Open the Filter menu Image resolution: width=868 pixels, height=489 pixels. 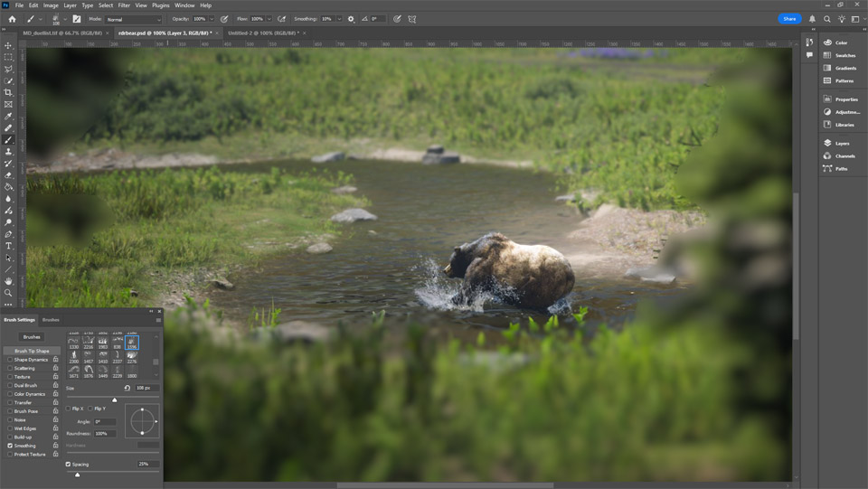coord(124,5)
